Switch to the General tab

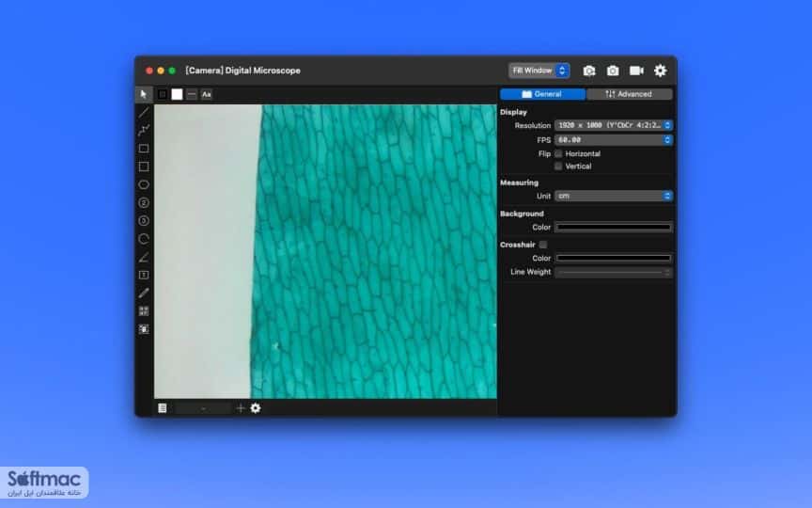coord(542,94)
